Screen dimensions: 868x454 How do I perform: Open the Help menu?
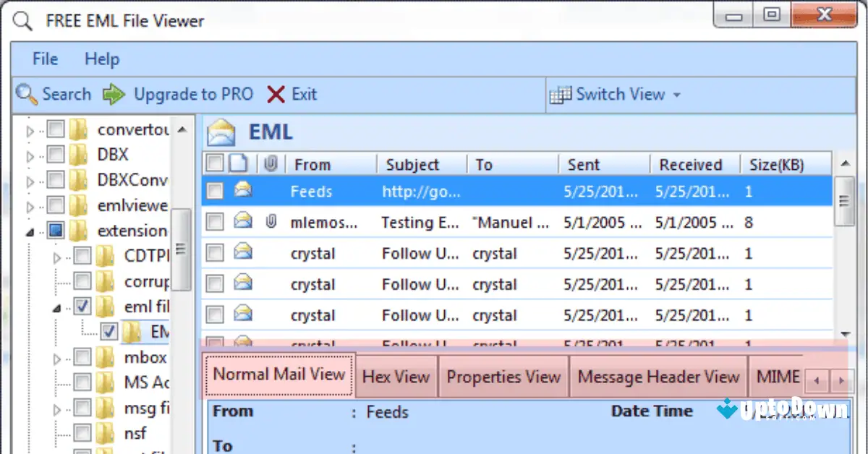[x=101, y=59]
